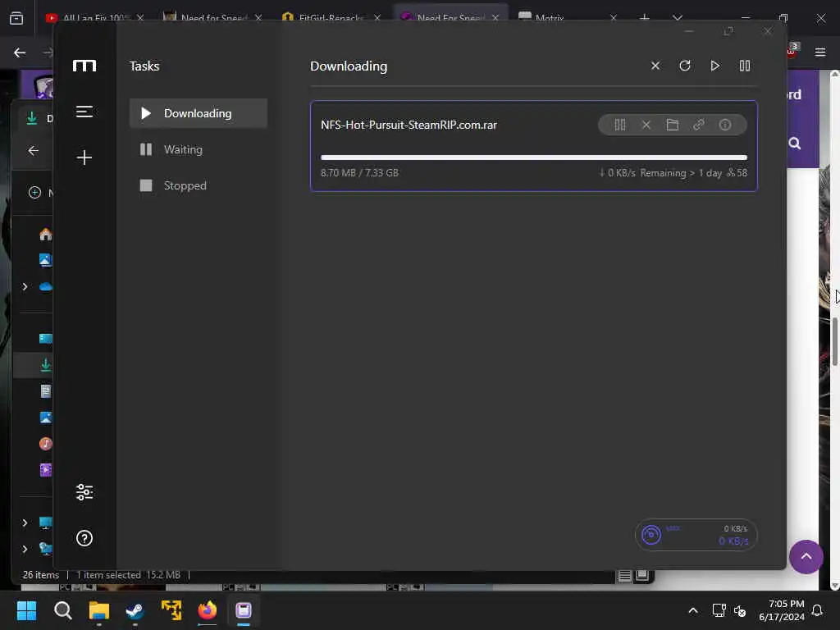Switch to the All Lag Fix YouTube tab
Image resolution: width=840 pixels, height=630 pixels.
(x=97, y=18)
